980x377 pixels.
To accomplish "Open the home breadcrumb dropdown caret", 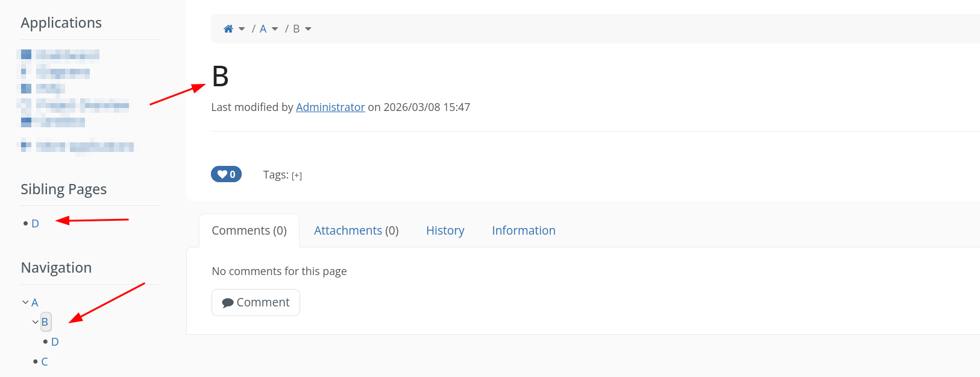I will click(x=242, y=29).
